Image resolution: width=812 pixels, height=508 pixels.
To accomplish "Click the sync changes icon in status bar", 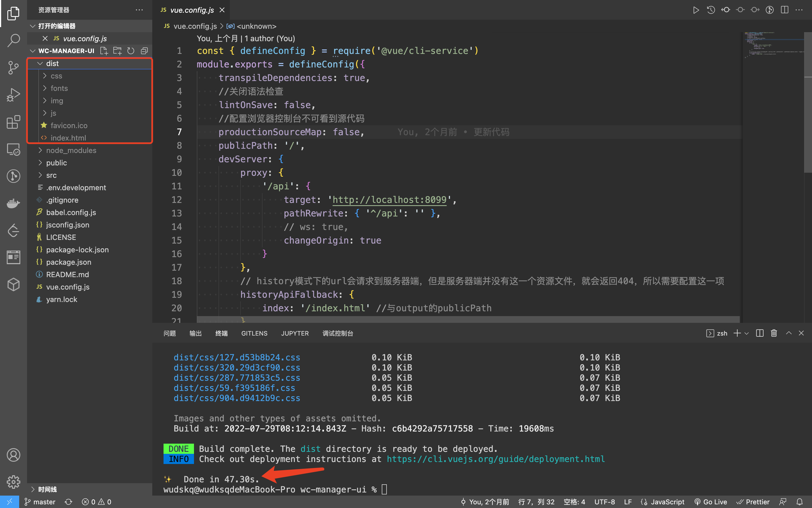I will [69, 502].
